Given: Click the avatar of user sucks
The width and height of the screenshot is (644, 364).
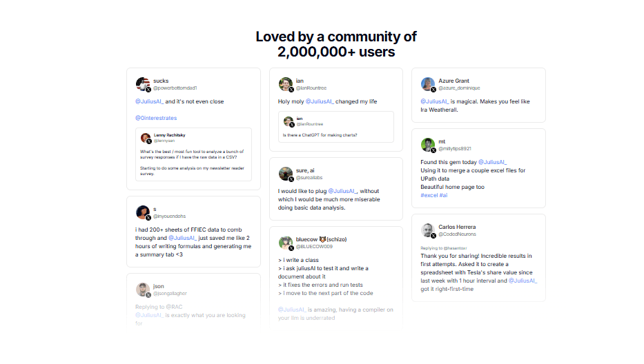Looking at the screenshot, I should [142, 84].
